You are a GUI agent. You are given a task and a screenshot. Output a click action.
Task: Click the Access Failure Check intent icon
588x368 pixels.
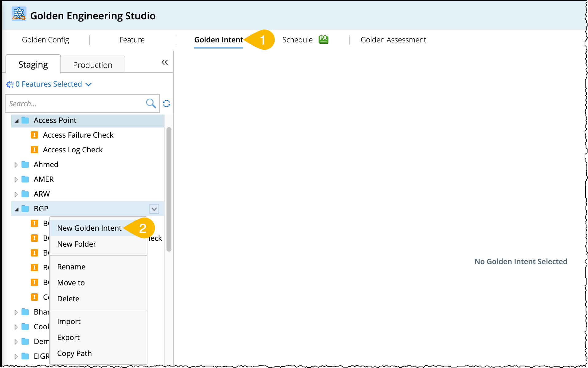tap(34, 135)
